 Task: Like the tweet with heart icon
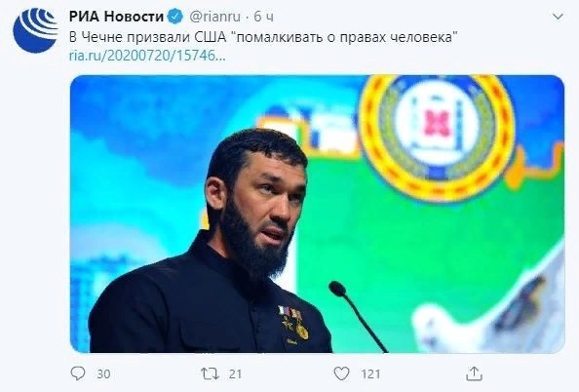tap(341, 373)
